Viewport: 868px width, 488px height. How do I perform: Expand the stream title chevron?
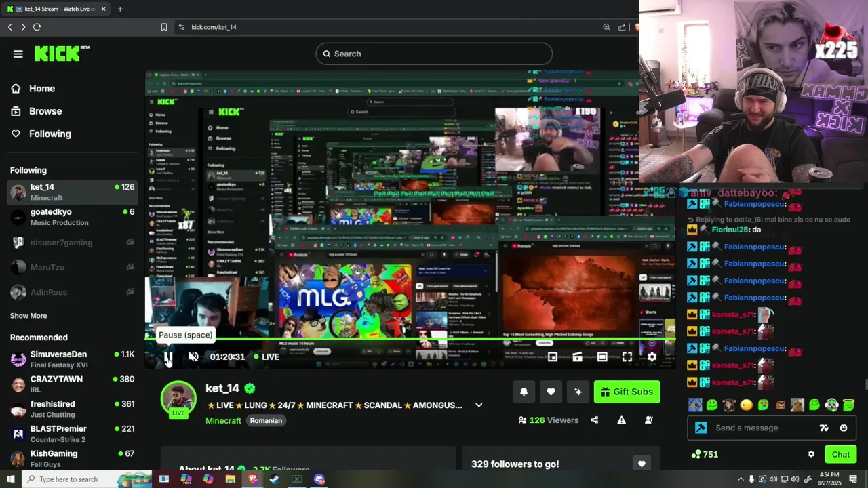pyautogui.click(x=479, y=405)
